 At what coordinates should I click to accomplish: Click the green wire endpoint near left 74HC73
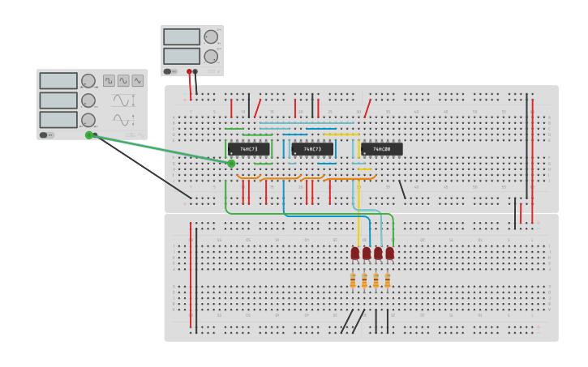coord(231,164)
